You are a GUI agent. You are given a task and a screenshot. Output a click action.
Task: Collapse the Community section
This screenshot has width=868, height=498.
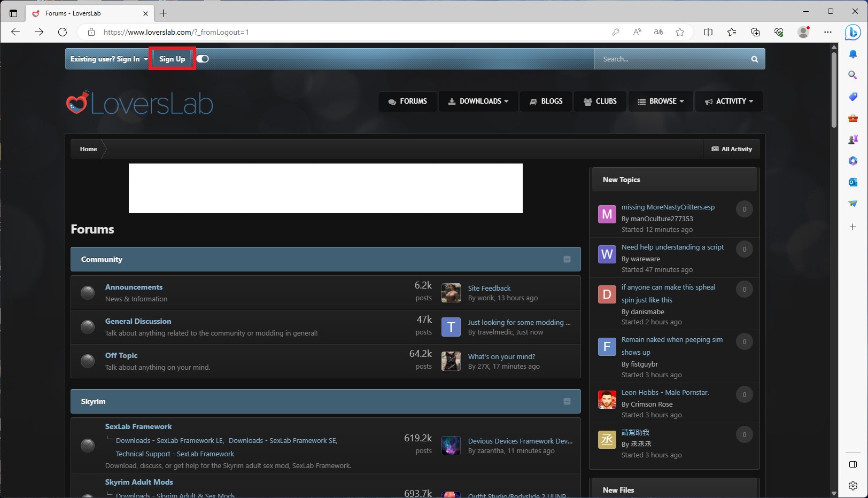567,259
